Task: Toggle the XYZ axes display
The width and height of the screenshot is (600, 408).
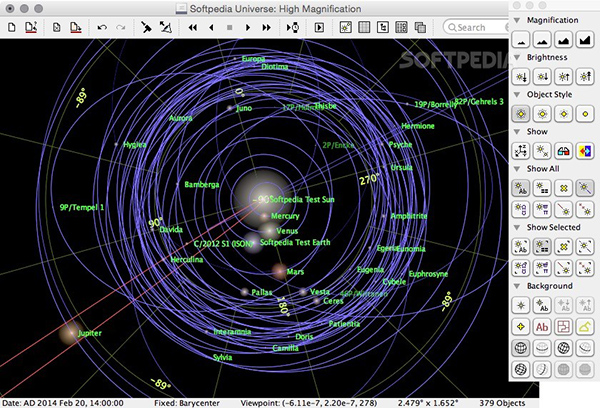Action: [520, 150]
